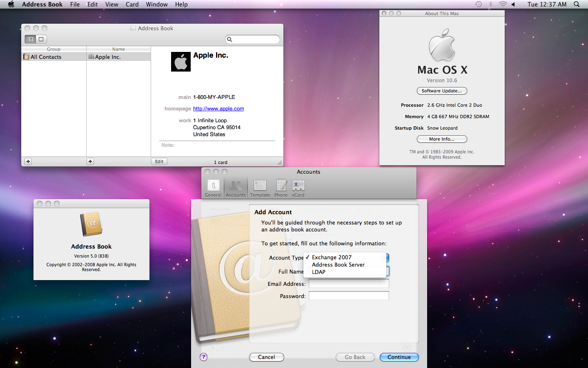Click Continue in Add Account
Image resolution: width=588 pixels, height=368 pixels.
(399, 357)
